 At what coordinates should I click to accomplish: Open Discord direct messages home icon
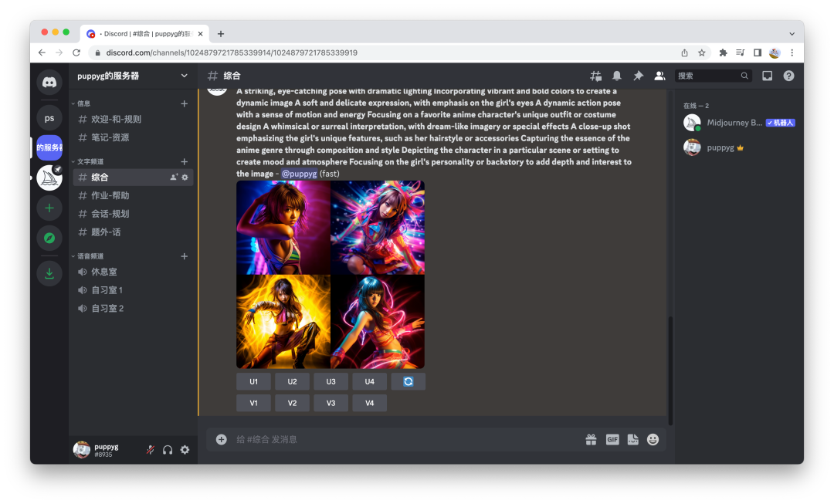point(49,82)
